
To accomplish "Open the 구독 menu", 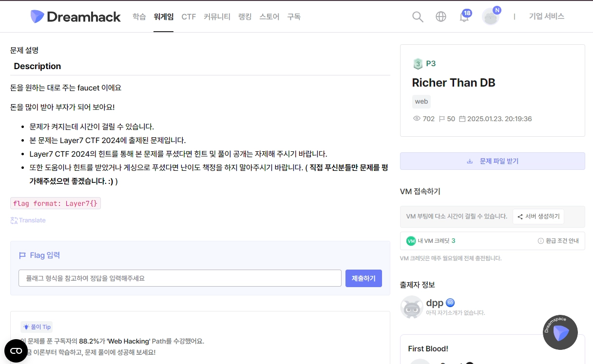I will (x=294, y=17).
